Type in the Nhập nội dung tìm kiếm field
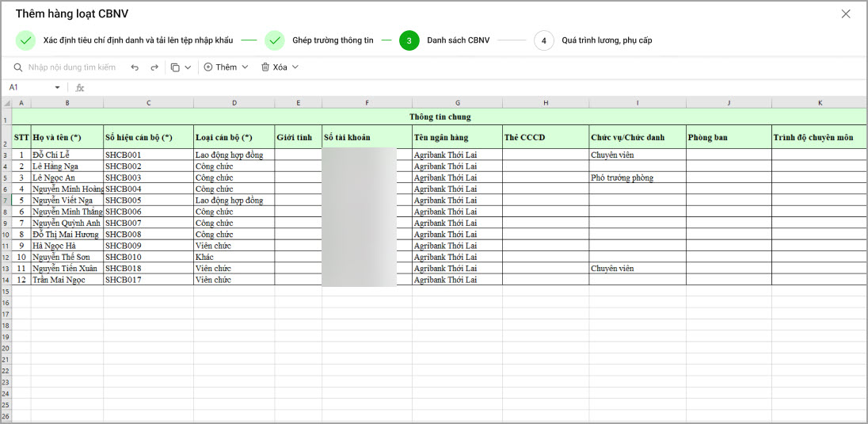The image size is (868, 424). click(x=72, y=67)
